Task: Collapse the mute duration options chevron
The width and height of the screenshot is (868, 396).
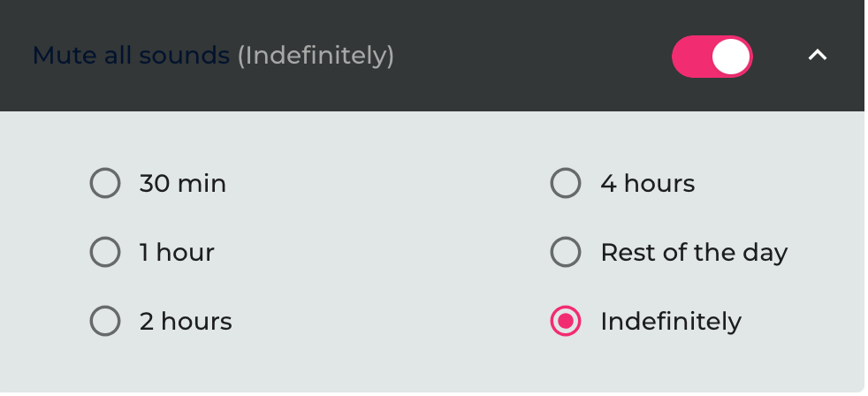Action: tap(818, 56)
